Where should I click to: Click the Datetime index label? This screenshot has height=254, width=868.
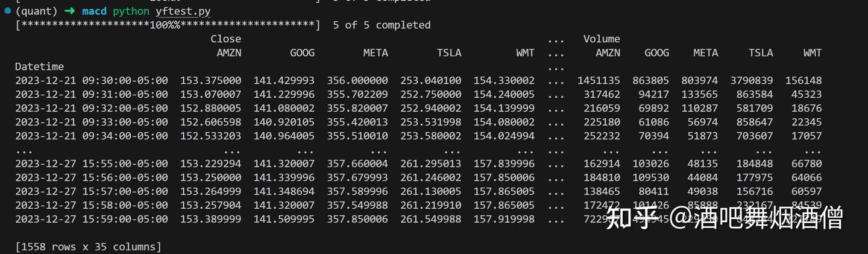pyautogui.click(x=39, y=66)
